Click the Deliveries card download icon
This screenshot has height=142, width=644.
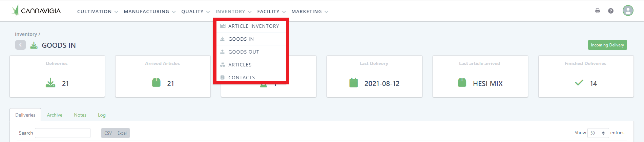coord(50,83)
